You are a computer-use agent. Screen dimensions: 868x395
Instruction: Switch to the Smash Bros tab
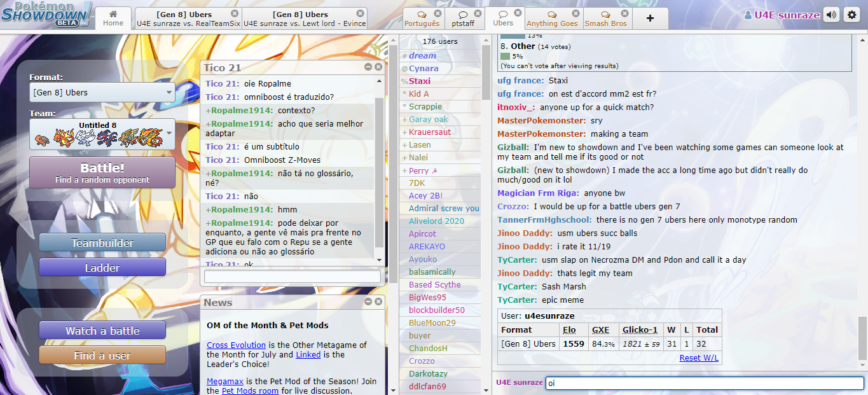click(606, 18)
